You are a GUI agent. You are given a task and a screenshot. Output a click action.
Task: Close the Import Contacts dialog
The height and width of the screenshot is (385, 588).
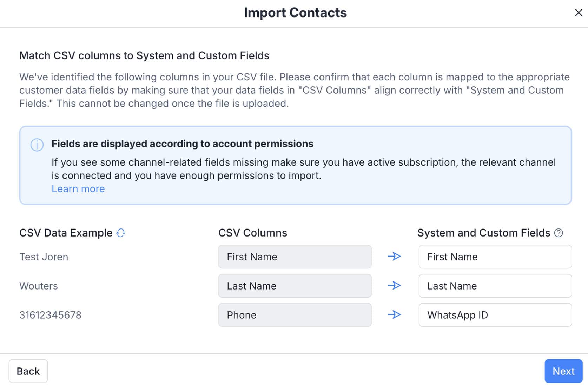coord(579,13)
